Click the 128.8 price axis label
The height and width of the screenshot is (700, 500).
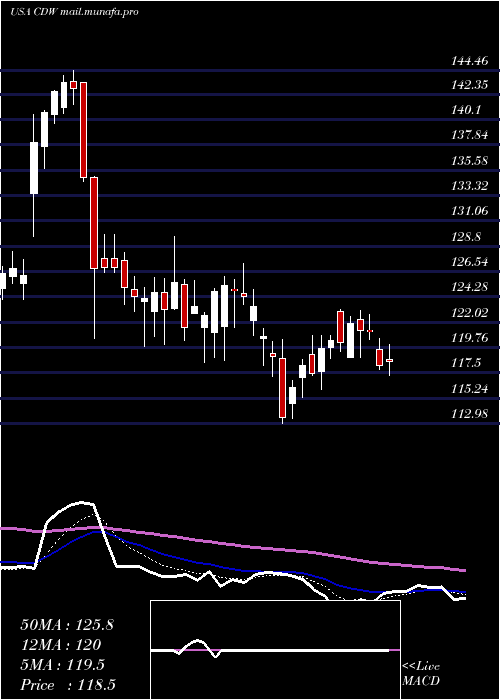pyautogui.click(x=466, y=236)
